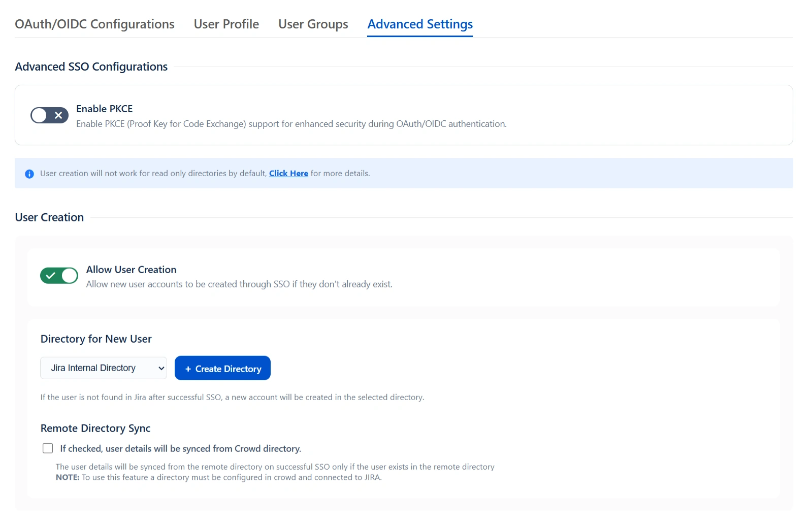This screenshot has width=812, height=527.
Task: Select the Advanced Settings tab
Action: pyautogui.click(x=420, y=24)
